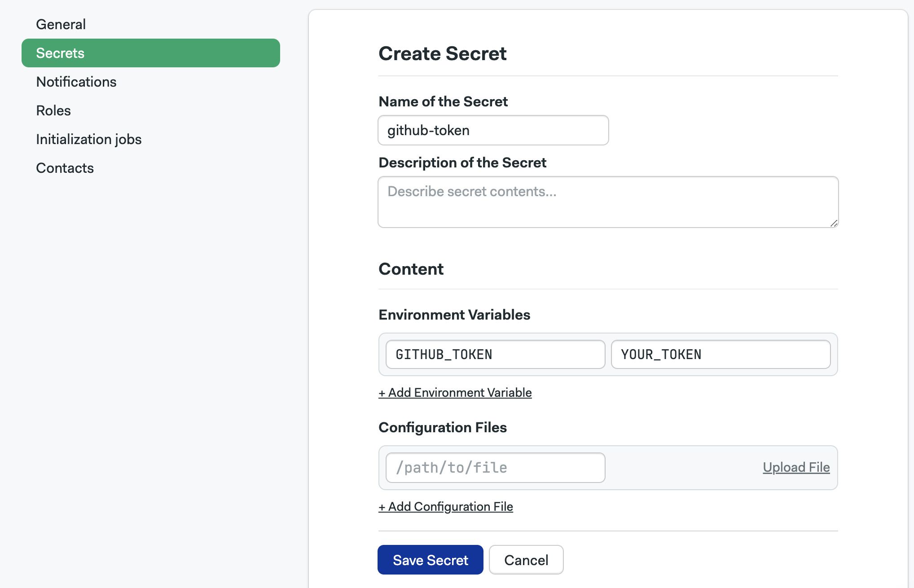914x588 pixels.
Task: Click the Create Secret heading
Action: [x=443, y=53]
